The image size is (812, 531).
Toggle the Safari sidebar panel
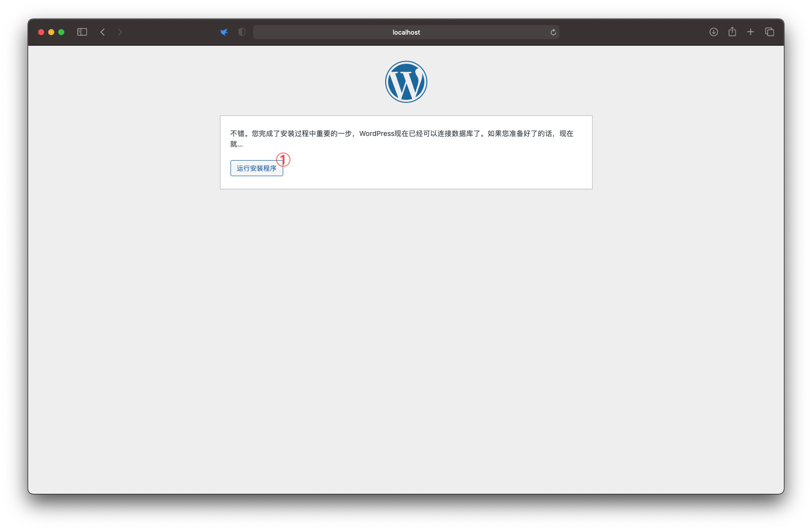(x=82, y=32)
